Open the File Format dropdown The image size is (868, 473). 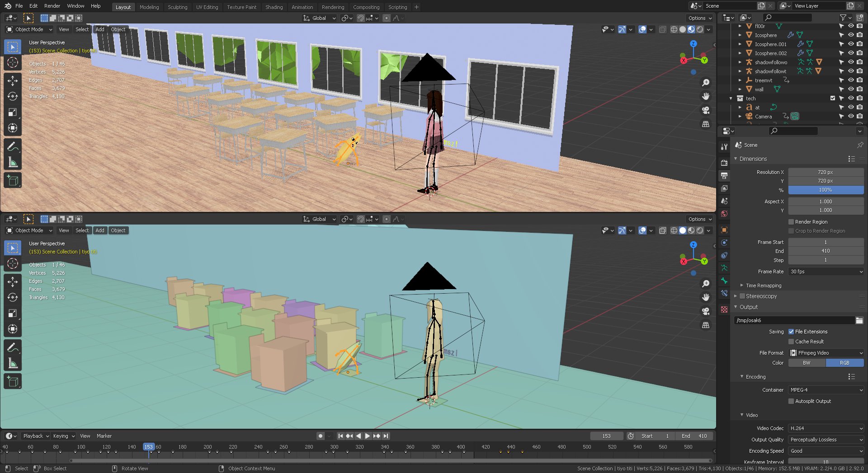coord(826,353)
